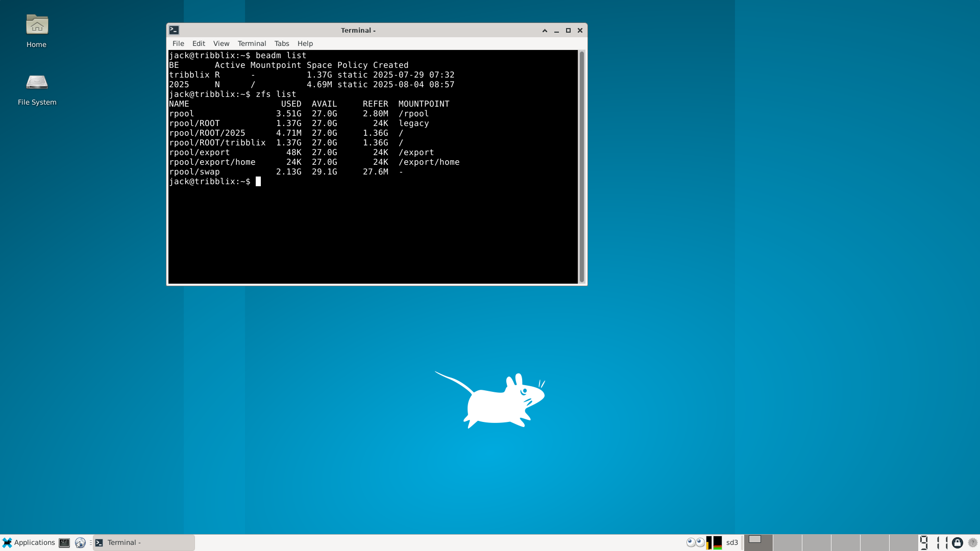Switch to workspace 2 in the pager
980x551 pixels.
click(788, 543)
